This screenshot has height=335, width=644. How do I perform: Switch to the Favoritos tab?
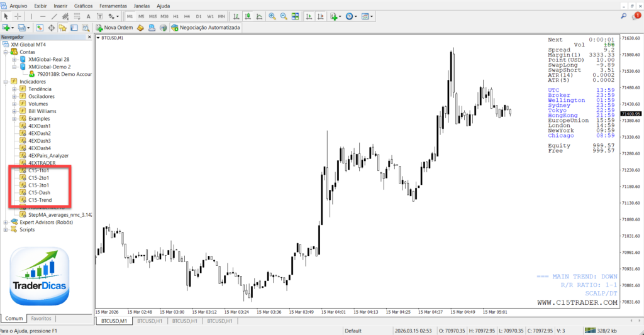42,318
